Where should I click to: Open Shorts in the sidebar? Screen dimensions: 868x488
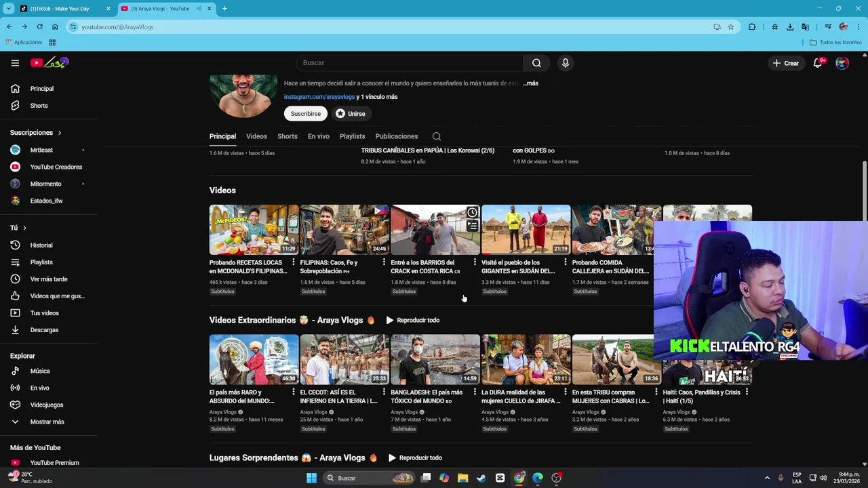pos(39,106)
